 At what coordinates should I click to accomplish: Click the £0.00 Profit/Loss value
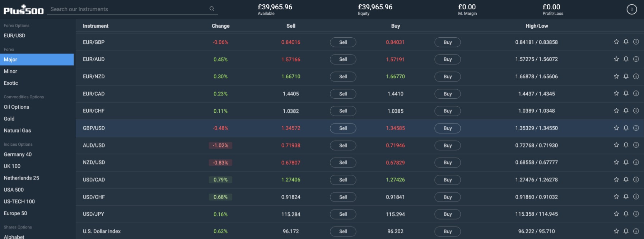(x=551, y=7)
